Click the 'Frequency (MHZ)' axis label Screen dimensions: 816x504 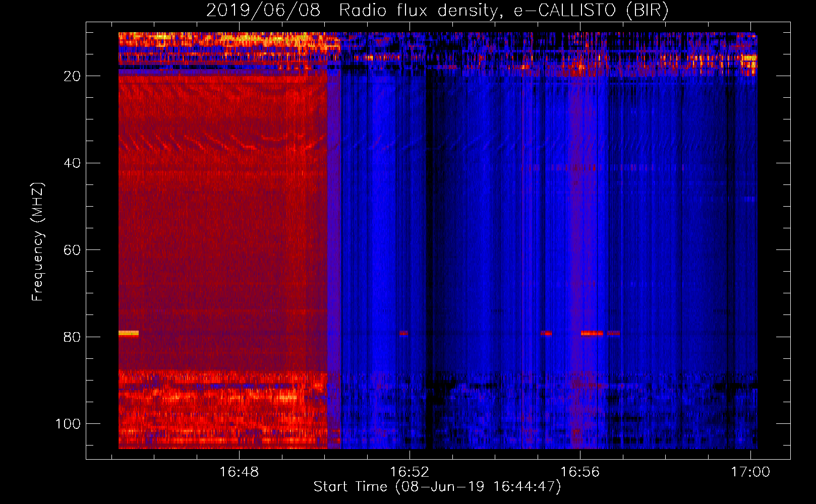click(x=38, y=241)
